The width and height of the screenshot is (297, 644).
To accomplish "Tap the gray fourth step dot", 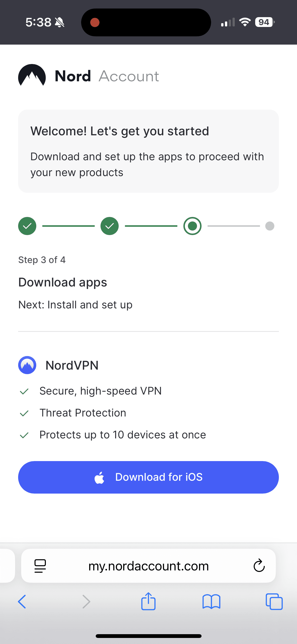I will [270, 226].
